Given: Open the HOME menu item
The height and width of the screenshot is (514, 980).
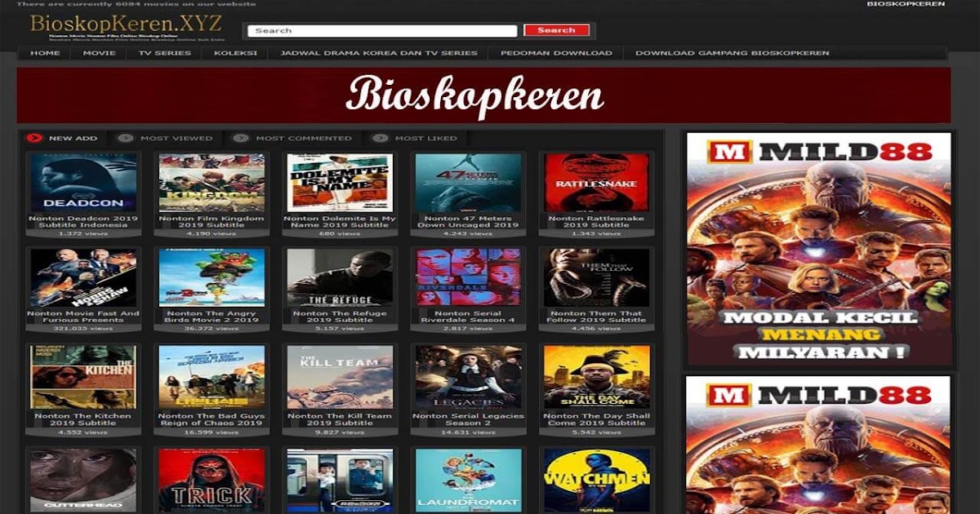Looking at the screenshot, I should tap(45, 53).
